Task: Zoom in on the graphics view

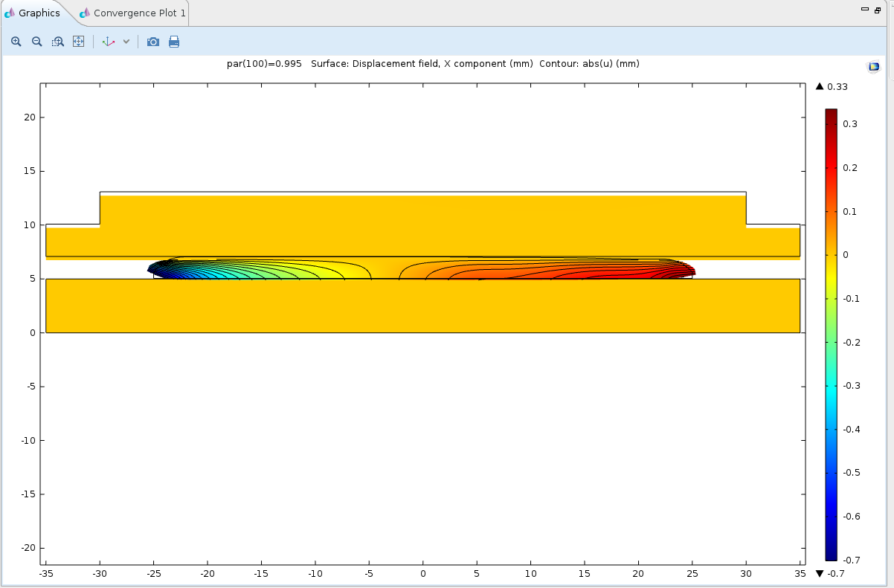Action: (x=16, y=42)
